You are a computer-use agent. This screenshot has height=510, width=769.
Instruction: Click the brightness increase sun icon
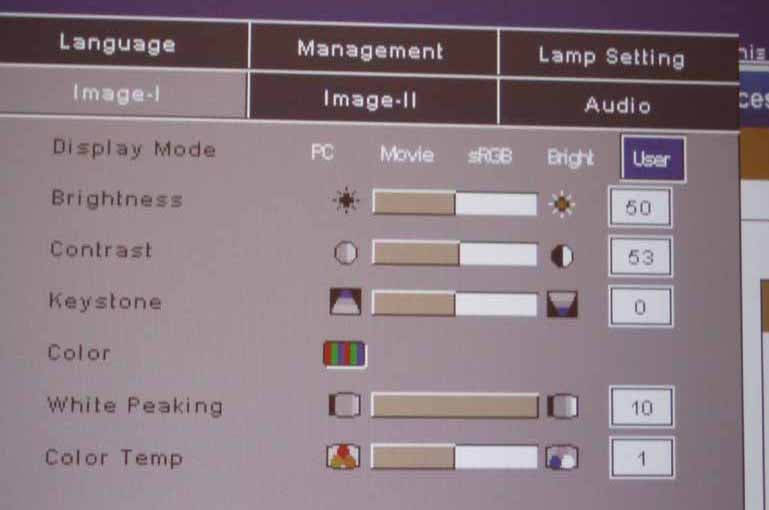tap(562, 204)
